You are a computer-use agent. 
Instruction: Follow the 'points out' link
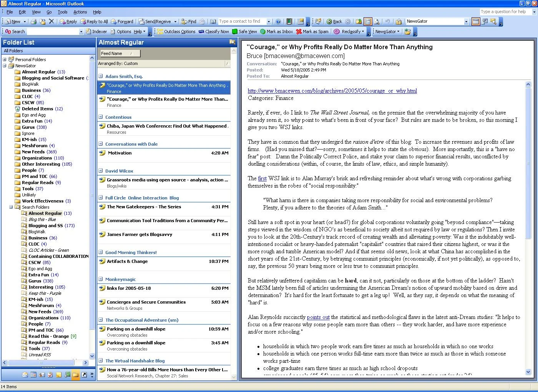(318, 317)
